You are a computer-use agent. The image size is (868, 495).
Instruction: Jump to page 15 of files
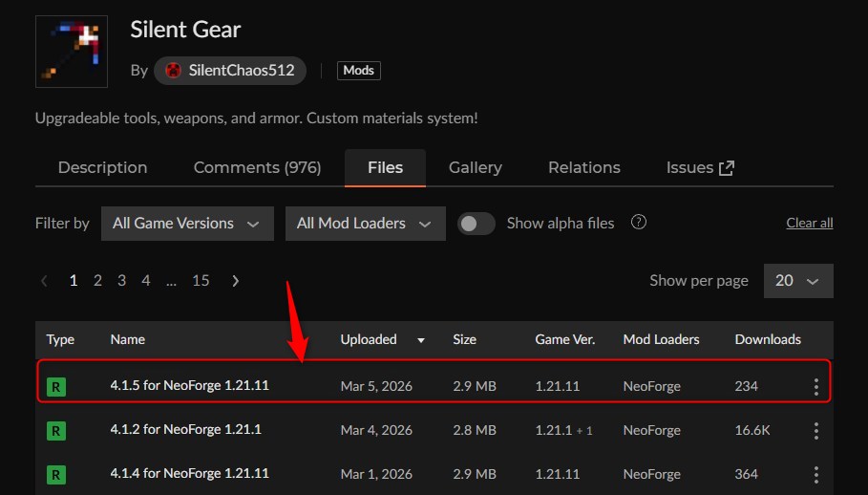click(x=201, y=281)
